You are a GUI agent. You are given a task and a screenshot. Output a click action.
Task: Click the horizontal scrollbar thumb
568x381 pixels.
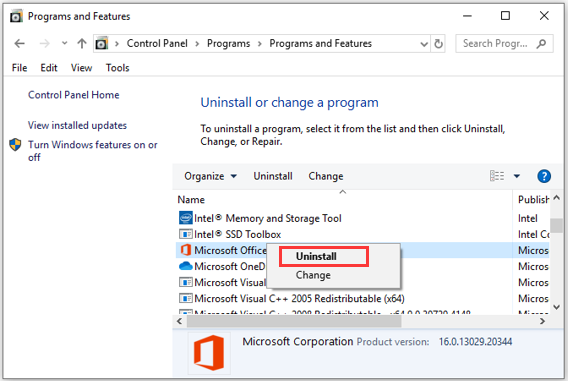pyautogui.click(x=294, y=321)
